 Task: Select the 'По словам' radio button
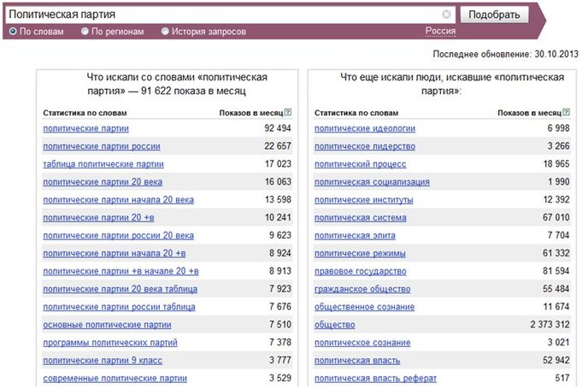(x=13, y=31)
